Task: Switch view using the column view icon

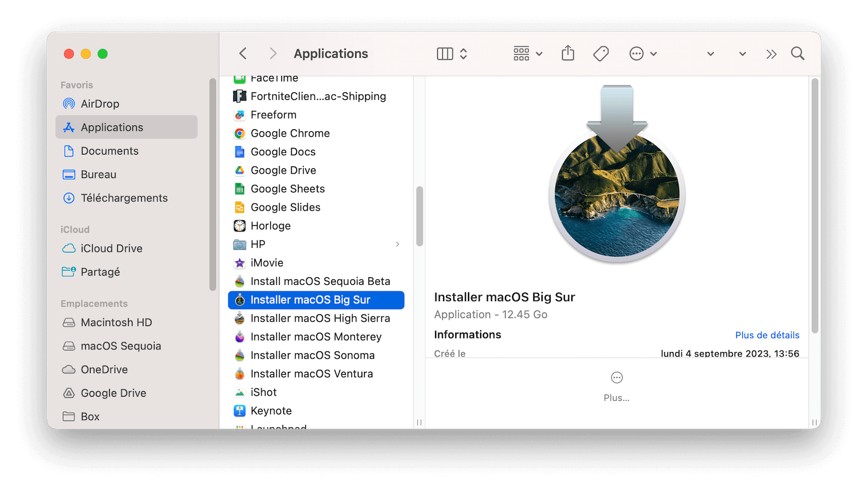Action: tap(445, 54)
